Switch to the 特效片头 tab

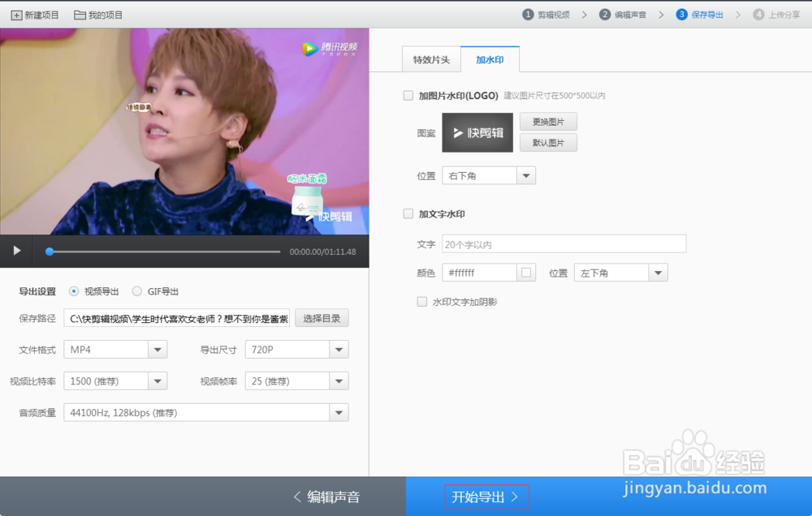431,59
